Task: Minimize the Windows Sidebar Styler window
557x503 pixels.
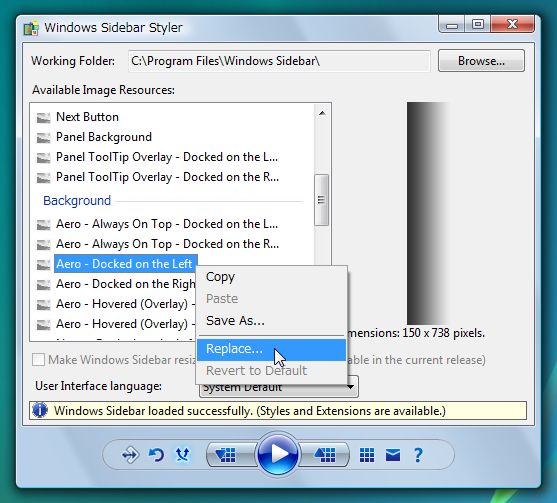Action: pos(451,25)
